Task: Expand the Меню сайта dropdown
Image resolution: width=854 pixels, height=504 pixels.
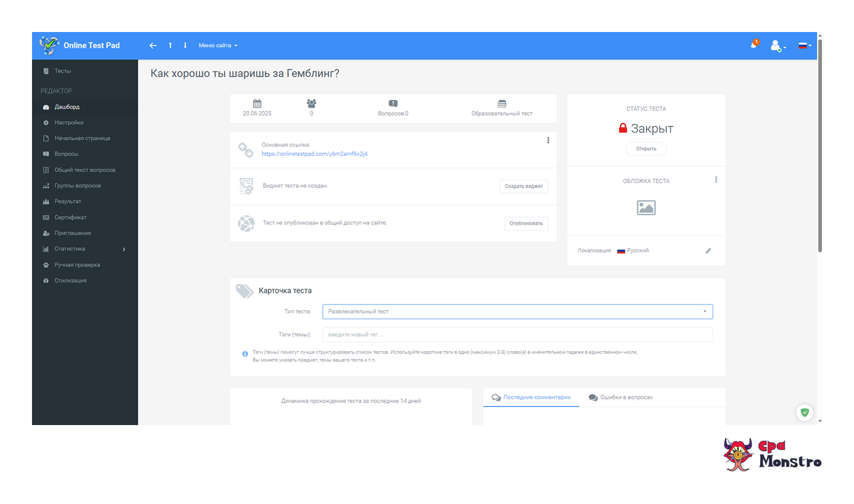Action: (x=218, y=45)
